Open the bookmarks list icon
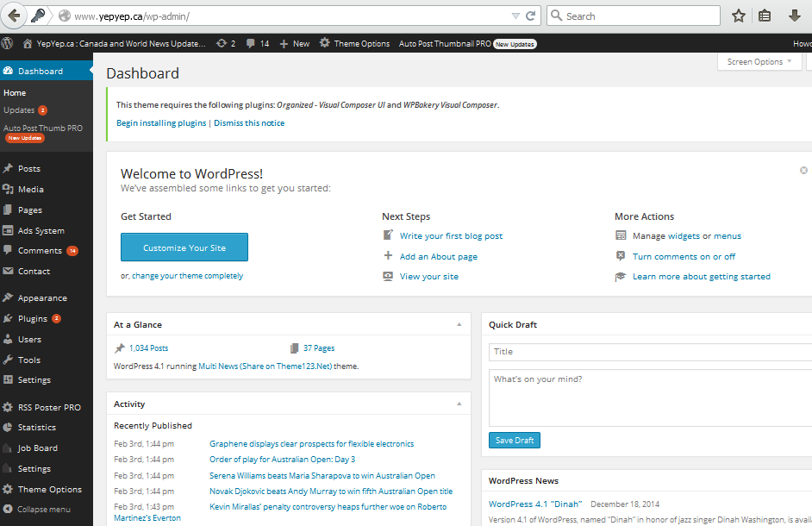 (765, 16)
